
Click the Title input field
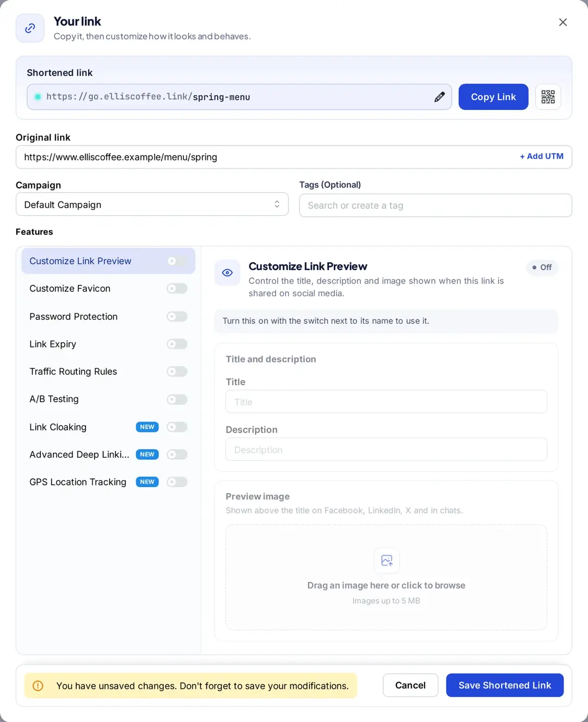[x=386, y=402]
